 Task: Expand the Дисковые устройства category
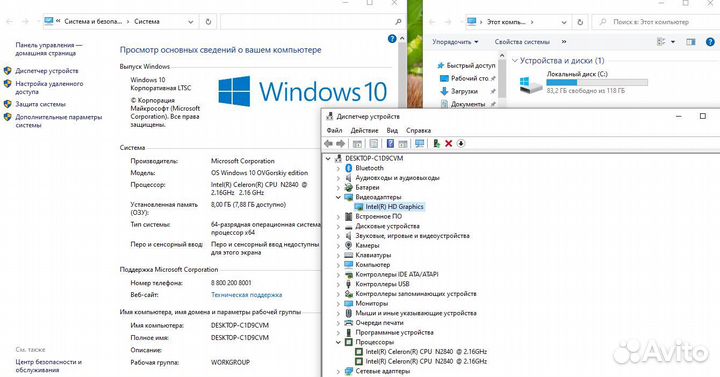coord(338,226)
